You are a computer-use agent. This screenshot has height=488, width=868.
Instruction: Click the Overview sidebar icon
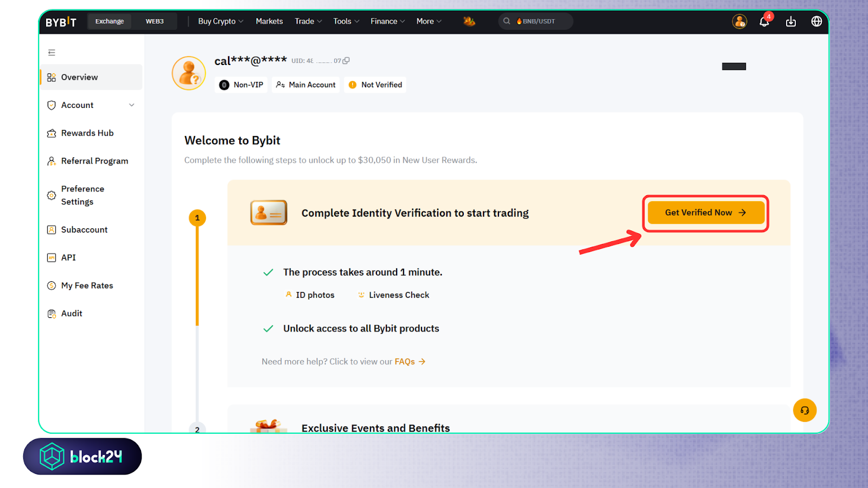pos(52,78)
